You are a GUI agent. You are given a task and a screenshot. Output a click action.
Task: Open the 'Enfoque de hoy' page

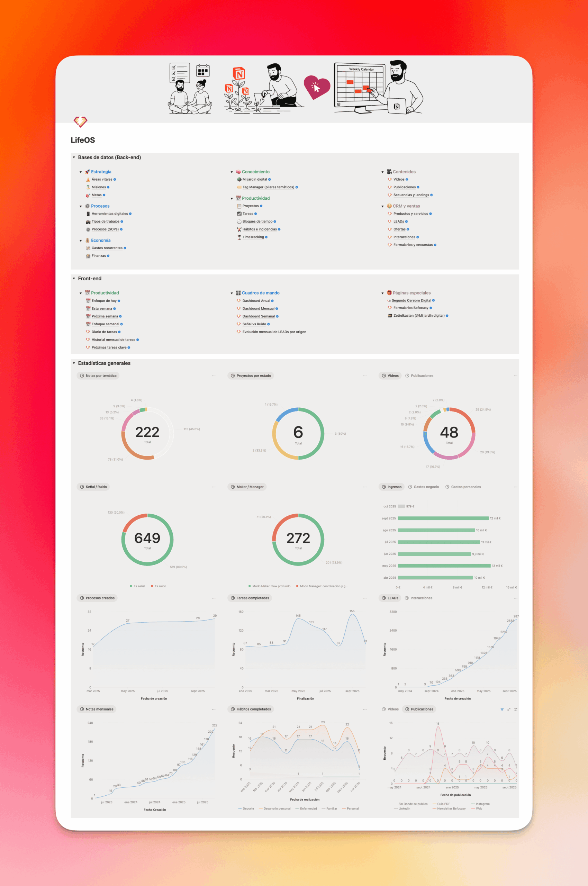104,301
